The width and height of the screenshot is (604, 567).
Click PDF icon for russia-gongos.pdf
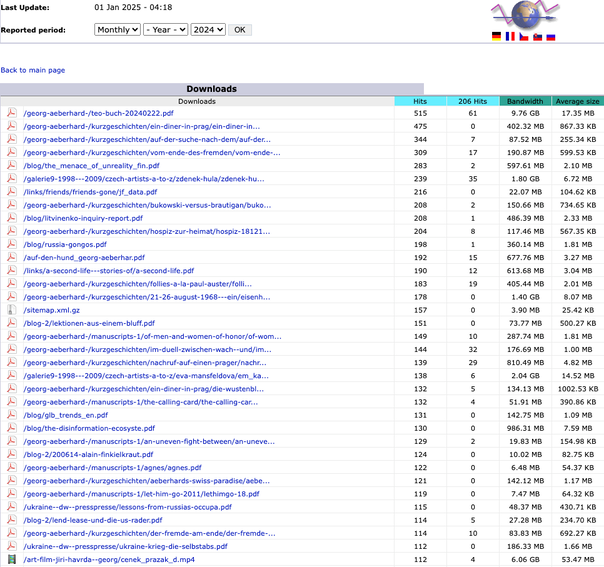(12, 244)
